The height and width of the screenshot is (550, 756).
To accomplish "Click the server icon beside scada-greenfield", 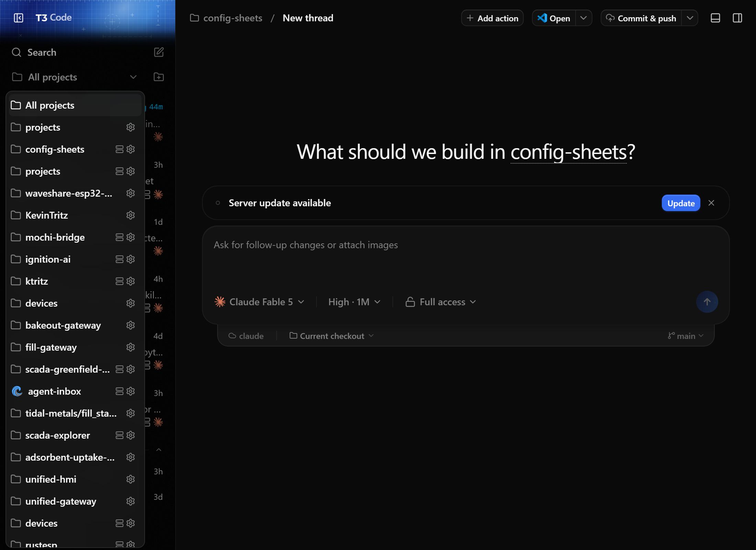I will [120, 369].
